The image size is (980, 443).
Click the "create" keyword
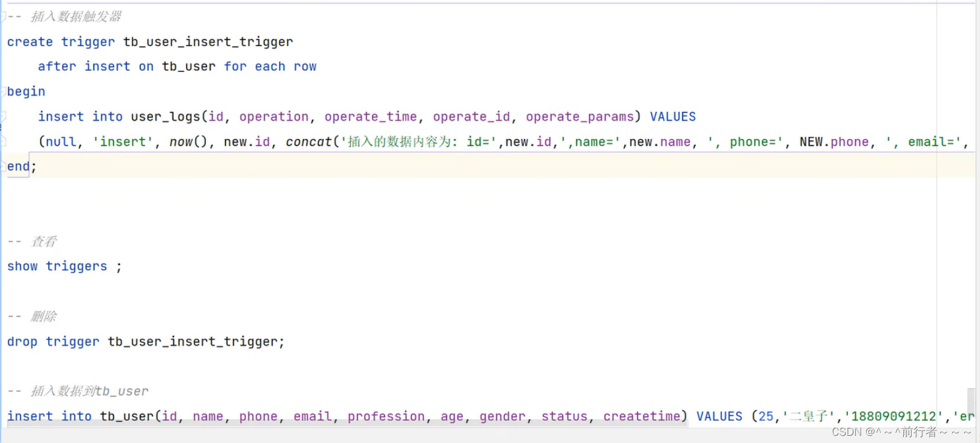coord(30,42)
